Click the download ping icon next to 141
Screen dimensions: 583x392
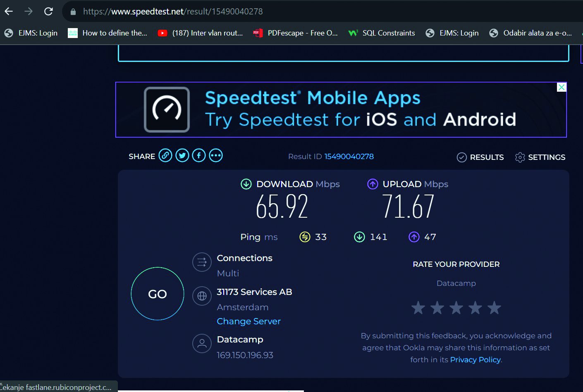359,237
